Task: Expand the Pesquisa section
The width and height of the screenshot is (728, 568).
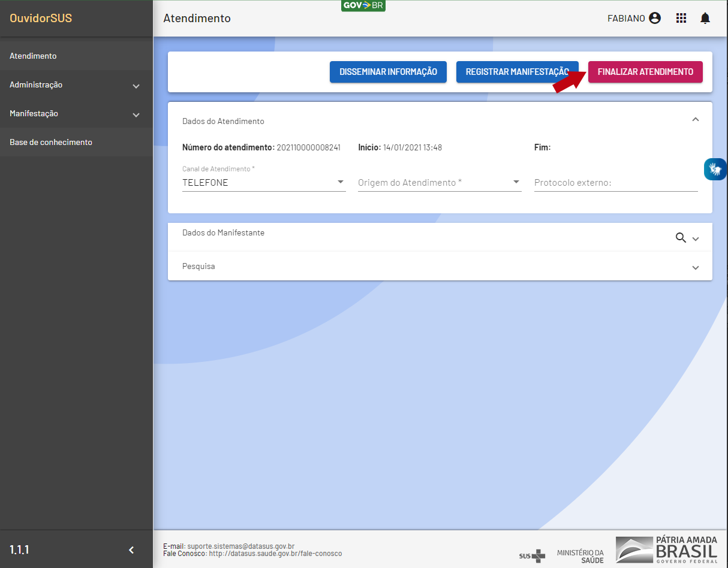Action: tap(696, 268)
